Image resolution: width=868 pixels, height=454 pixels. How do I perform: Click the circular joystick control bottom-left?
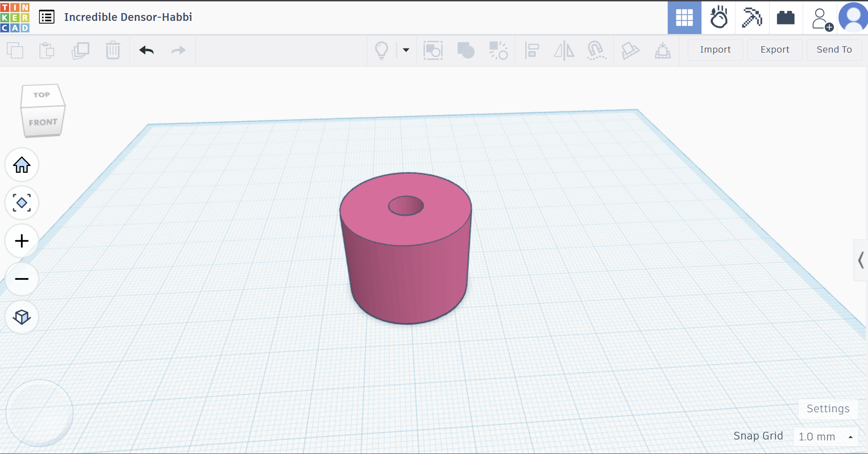39,413
